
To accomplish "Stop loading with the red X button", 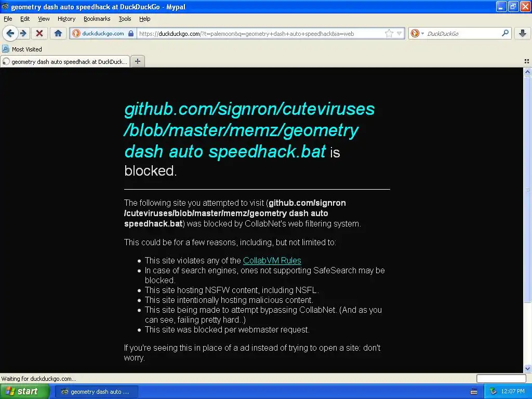I will [39, 33].
